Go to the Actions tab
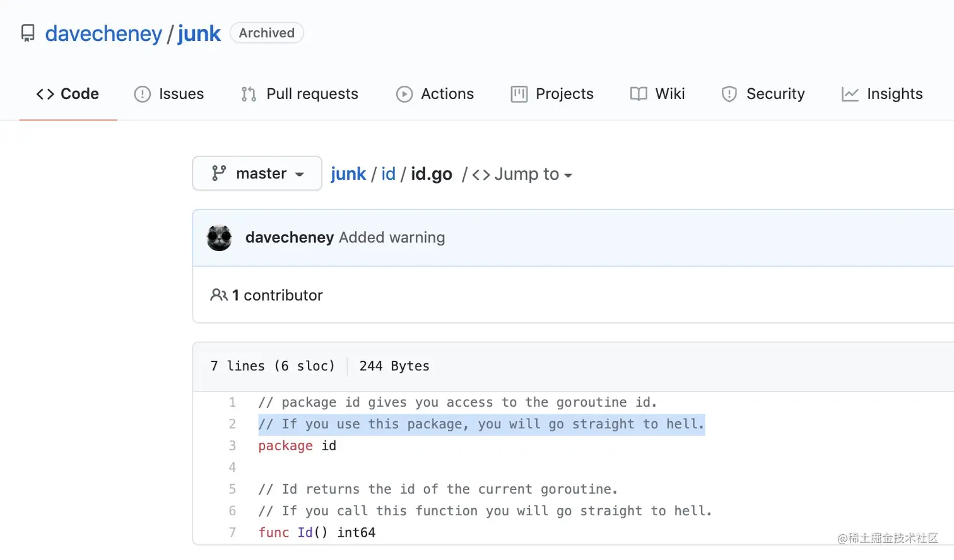The width and height of the screenshot is (954, 560). click(435, 94)
